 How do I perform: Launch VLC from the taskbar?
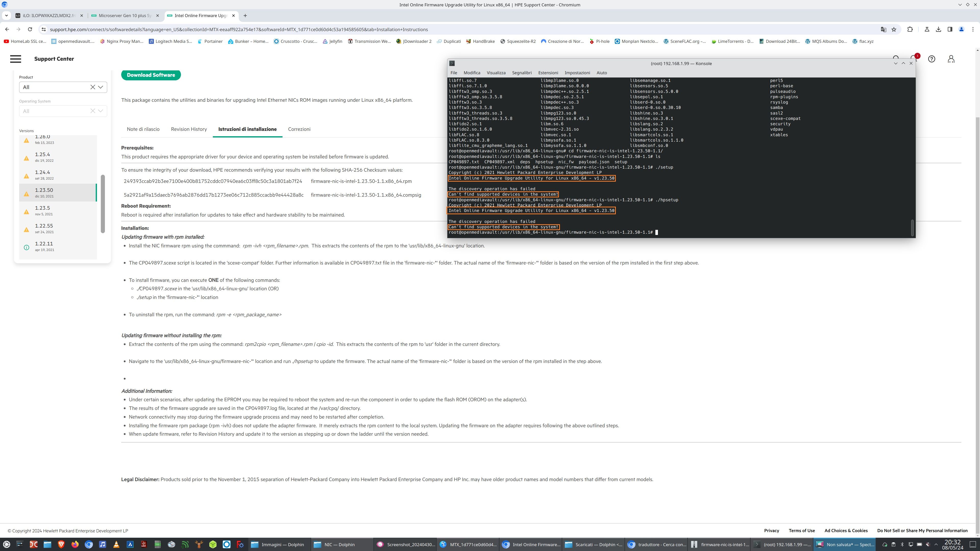(116, 544)
